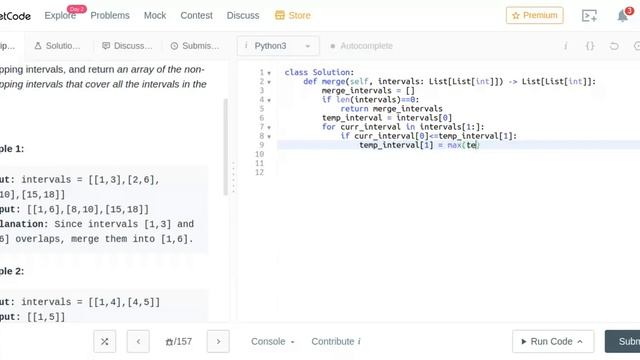The image size is (640, 360).
Task: Navigate to Contest page
Action: [x=196, y=16]
